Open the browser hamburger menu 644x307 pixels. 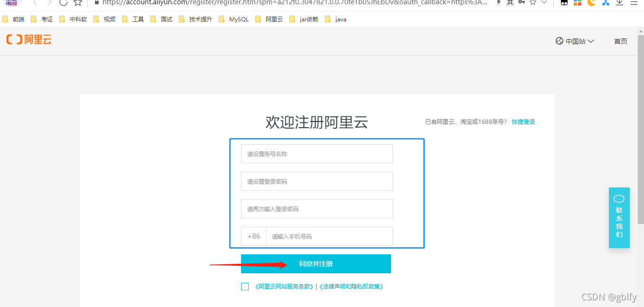[634, 3]
